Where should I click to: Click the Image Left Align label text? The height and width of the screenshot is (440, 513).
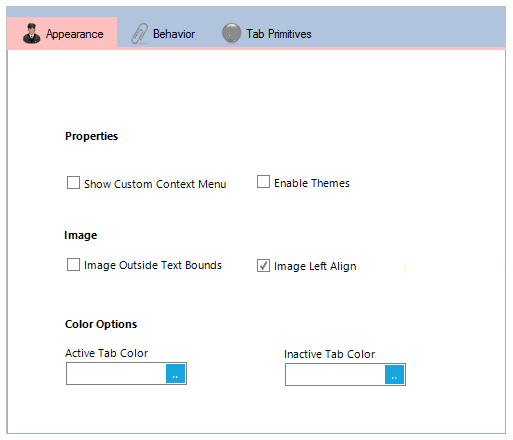pos(315,266)
